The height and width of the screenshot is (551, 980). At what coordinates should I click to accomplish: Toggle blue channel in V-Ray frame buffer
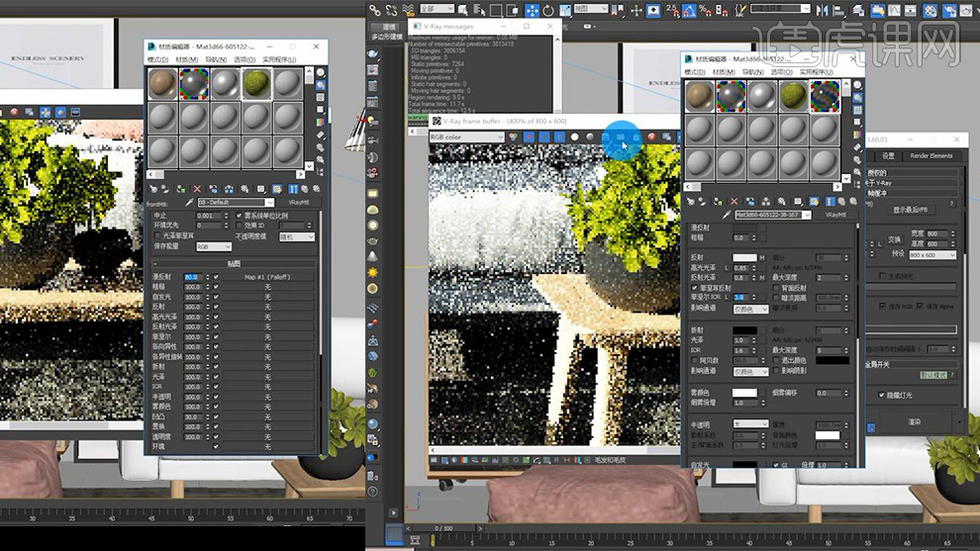560,137
